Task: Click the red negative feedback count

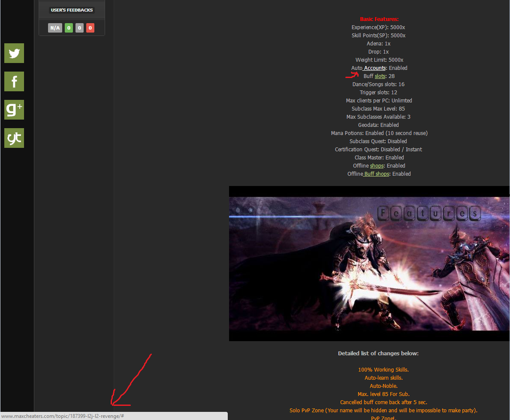Action: coord(90,28)
